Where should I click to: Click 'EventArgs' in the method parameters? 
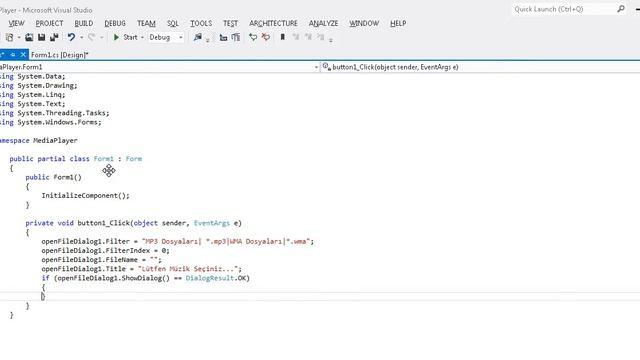(x=212, y=223)
